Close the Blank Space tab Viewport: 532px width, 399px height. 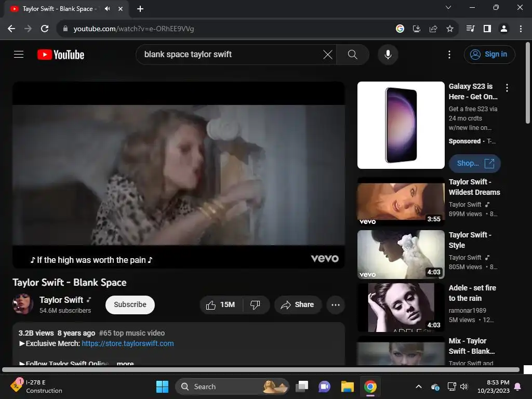point(121,9)
